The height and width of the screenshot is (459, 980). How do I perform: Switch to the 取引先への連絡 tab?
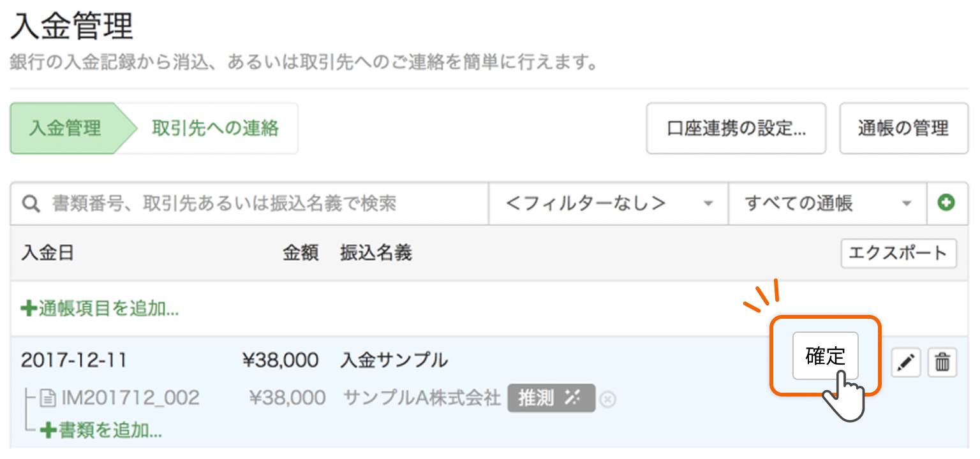point(214,128)
